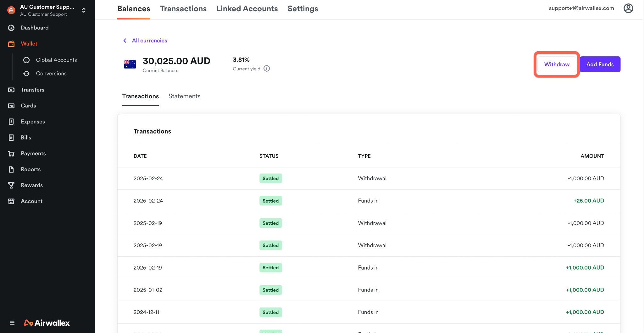Go to Rewards in the sidebar
Viewport: 644px width, 333px height.
click(x=32, y=185)
